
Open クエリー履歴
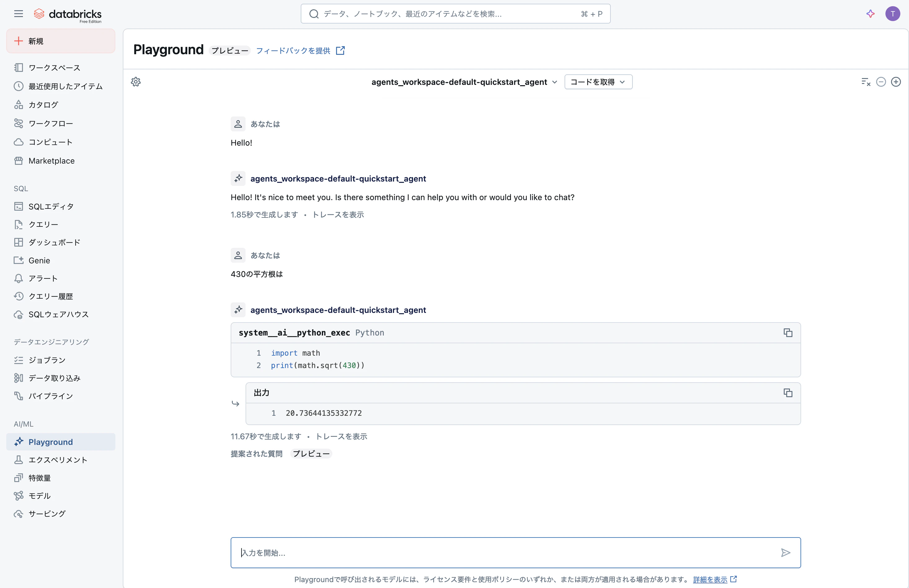pyautogui.click(x=61, y=296)
